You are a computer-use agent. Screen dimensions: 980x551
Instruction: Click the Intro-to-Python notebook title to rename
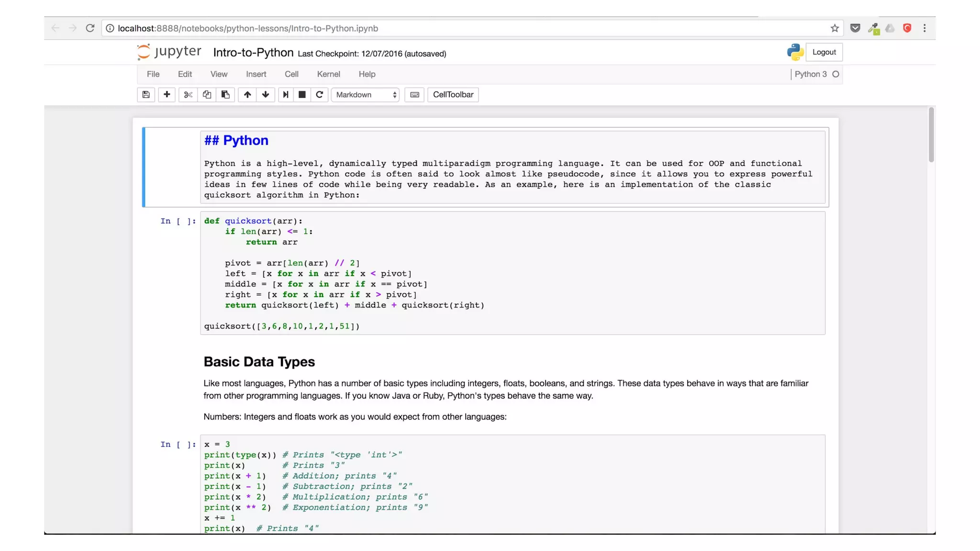tap(253, 53)
